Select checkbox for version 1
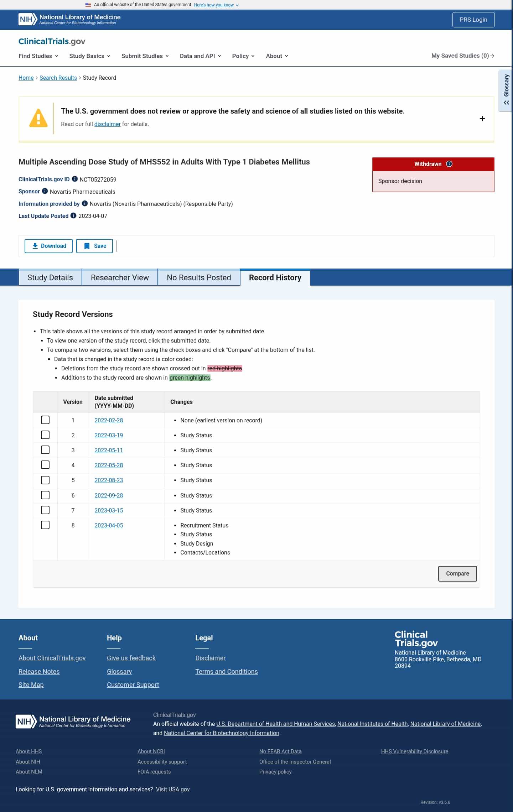The width and height of the screenshot is (513, 812). pos(45,420)
